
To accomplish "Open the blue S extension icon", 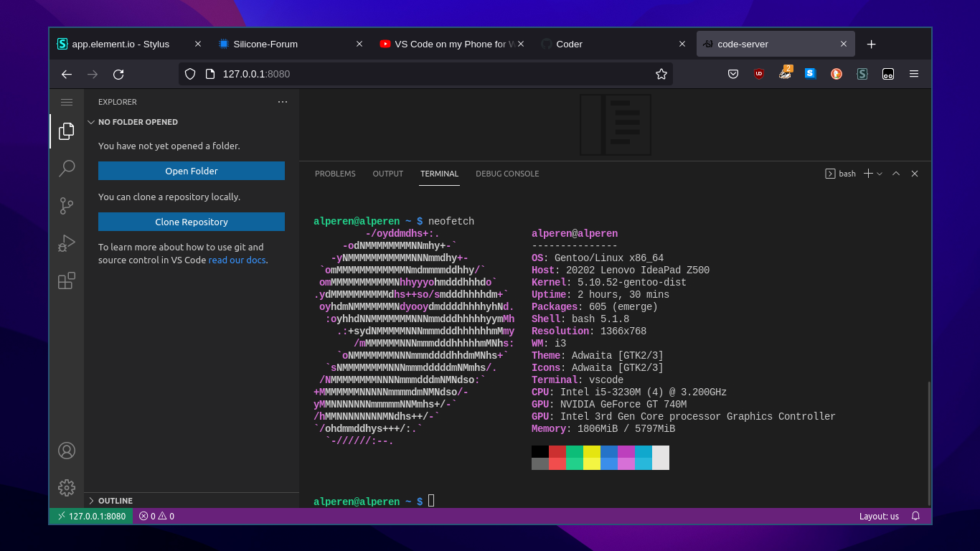I will click(x=811, y=74).
